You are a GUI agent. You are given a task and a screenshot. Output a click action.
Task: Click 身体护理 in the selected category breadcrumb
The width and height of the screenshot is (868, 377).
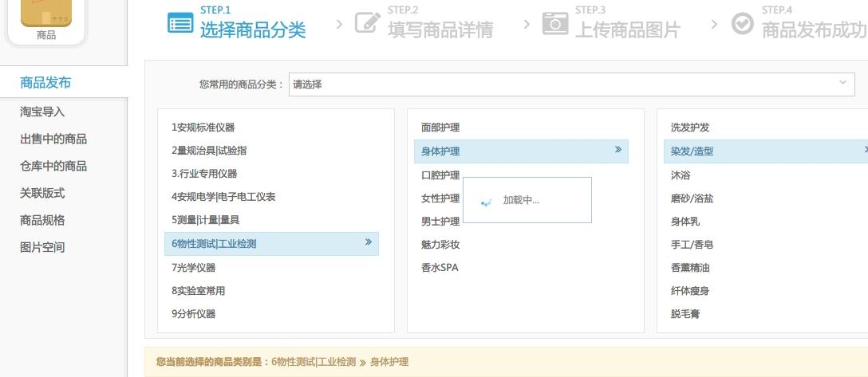[x=389, y=362]
